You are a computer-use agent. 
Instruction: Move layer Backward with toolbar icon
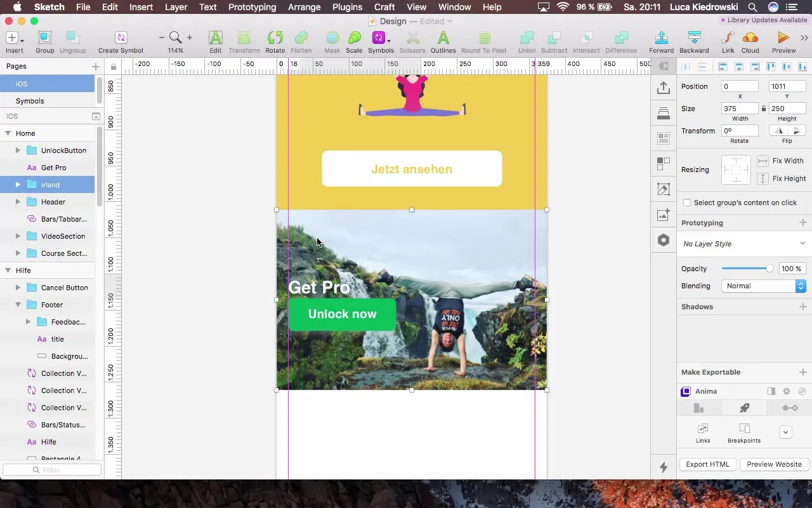[x=694, y=38]
